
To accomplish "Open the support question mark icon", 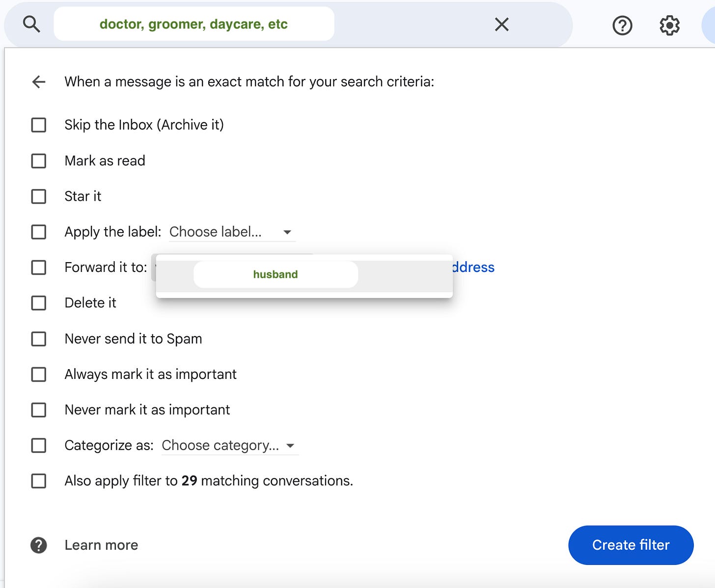I will pyautogui.click(x=622, y=25).
